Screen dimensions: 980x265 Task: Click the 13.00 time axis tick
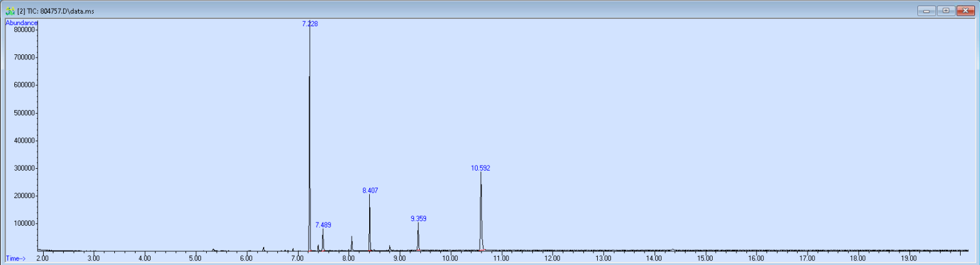(x=603, y=258)
